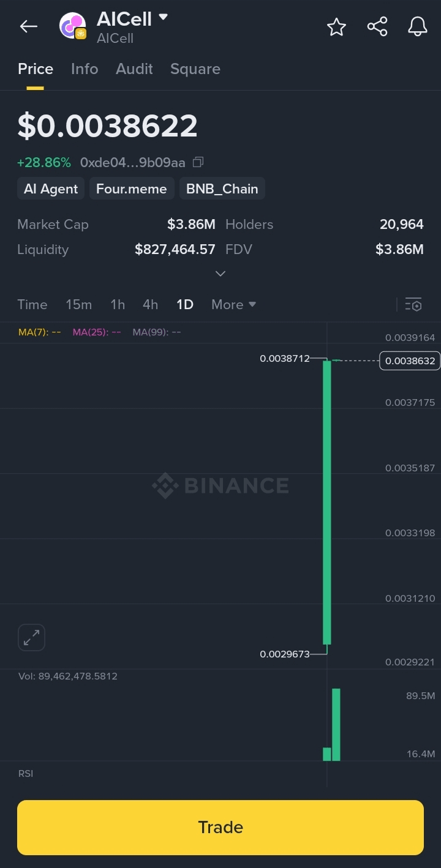
Task: Switch to the Info tab
Action: (x=85, y=69)
